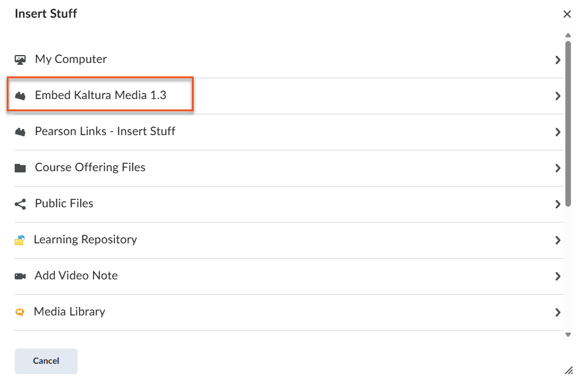
Task: Click the Public Files share icon
Action: tap(20, 204)
